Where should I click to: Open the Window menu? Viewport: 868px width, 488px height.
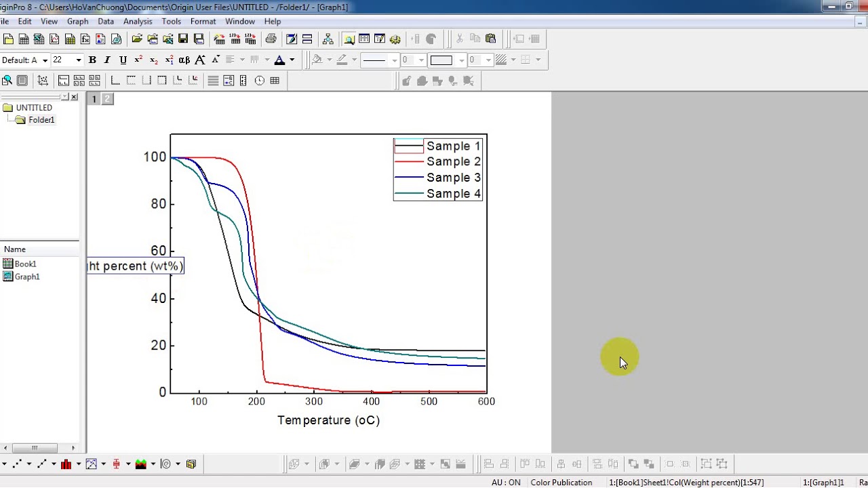point(240,22)
